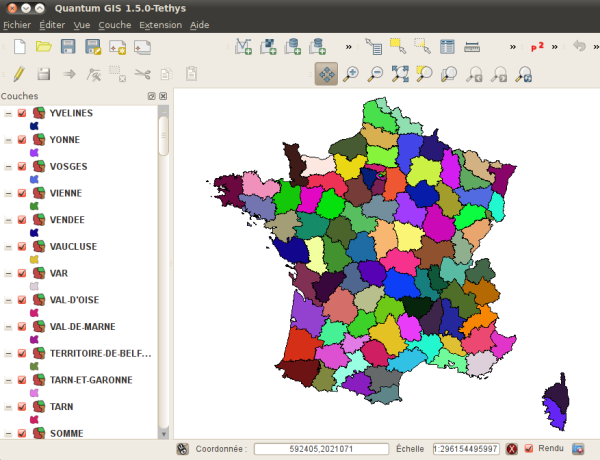Click the VENDEE layer color swatch
The width and height of the screenshot is (600, 460).
(x=36, y=232)
